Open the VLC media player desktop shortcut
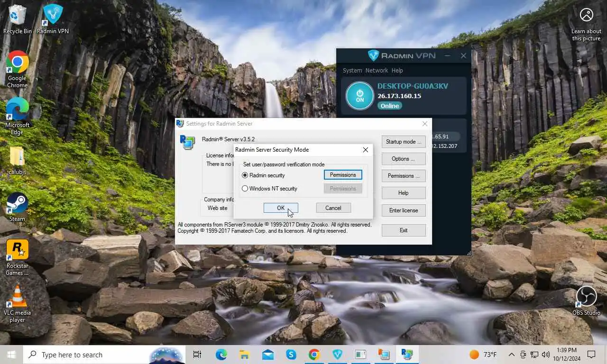The height and width of the screenshot is (364, 607). coord(17,304)
